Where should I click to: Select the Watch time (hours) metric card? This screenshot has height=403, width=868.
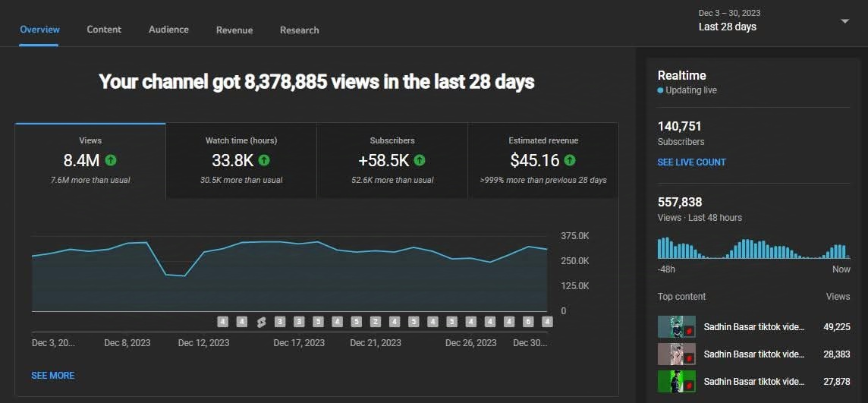coord(241,161)
